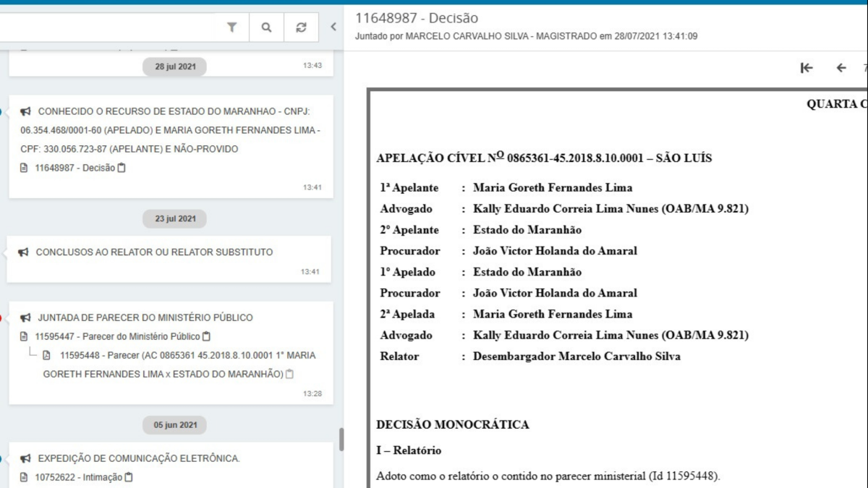Go to previous document page arrow
The width and height of the screenshot is (868, 488).
841,68
